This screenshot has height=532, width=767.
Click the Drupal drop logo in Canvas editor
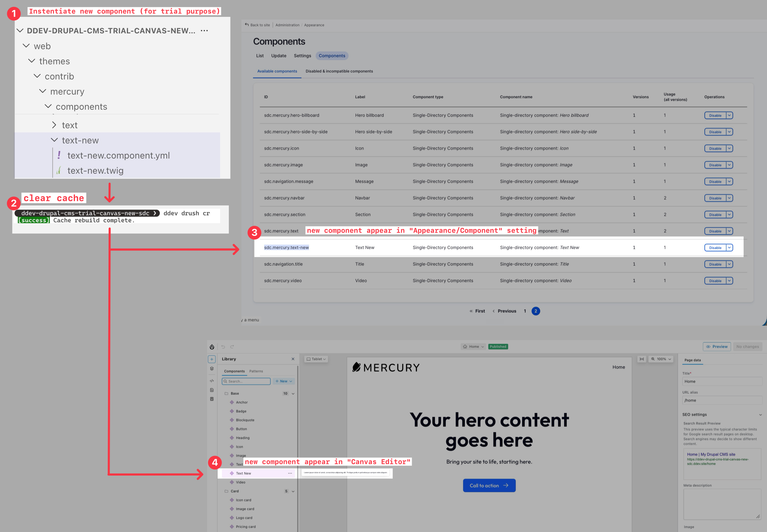(x=212, y=347)
